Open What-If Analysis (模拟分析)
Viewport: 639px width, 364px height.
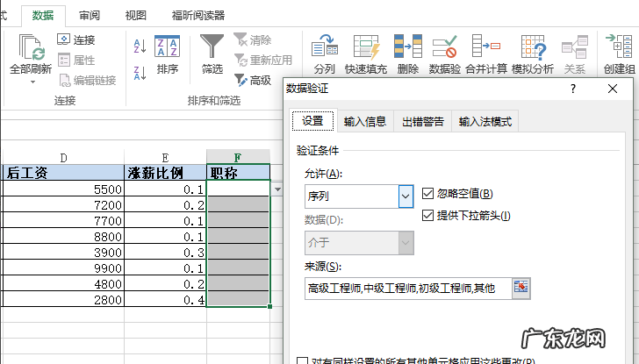[533, 54]
